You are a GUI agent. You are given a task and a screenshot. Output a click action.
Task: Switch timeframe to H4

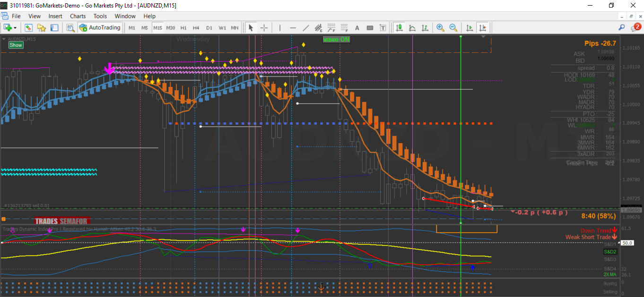tap(196, 28)
